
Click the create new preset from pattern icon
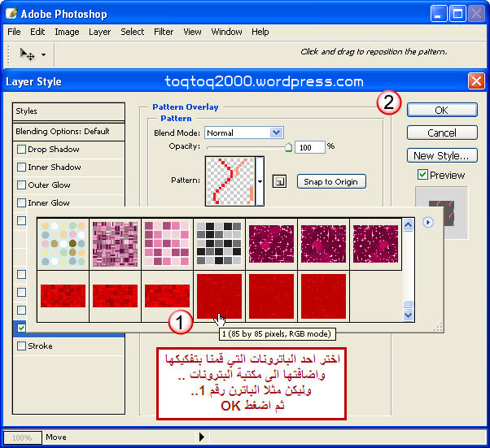(278, 181)
